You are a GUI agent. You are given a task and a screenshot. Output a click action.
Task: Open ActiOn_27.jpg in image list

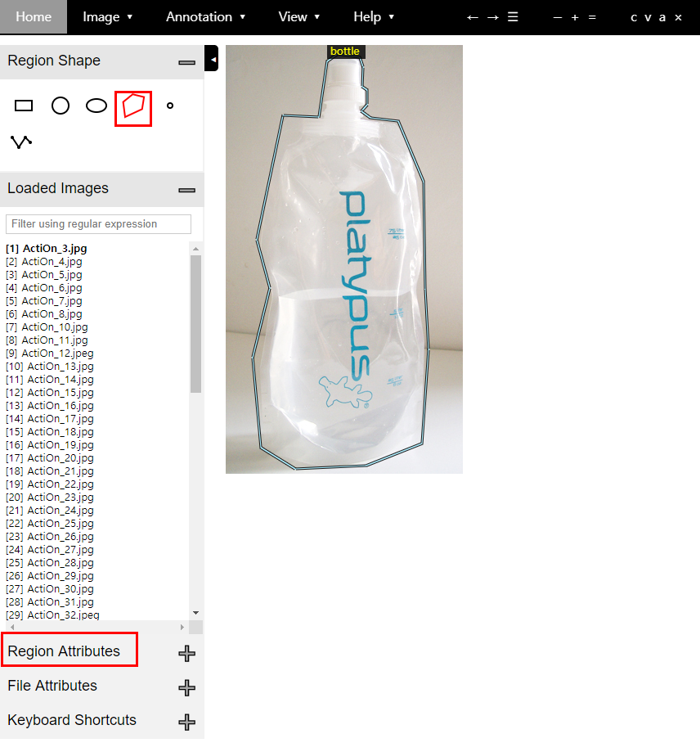50,550
